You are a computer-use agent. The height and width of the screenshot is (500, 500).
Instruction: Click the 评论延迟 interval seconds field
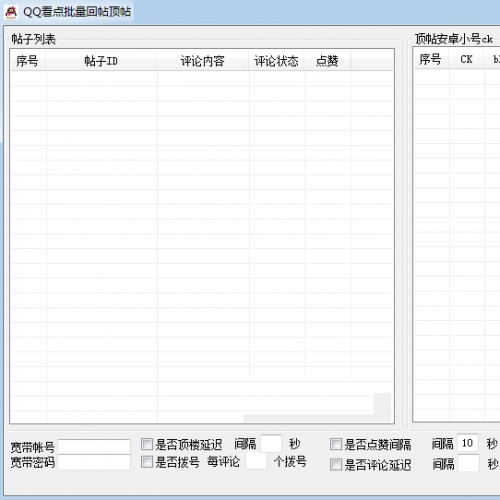pyautogui.click(x=468, y=463)
